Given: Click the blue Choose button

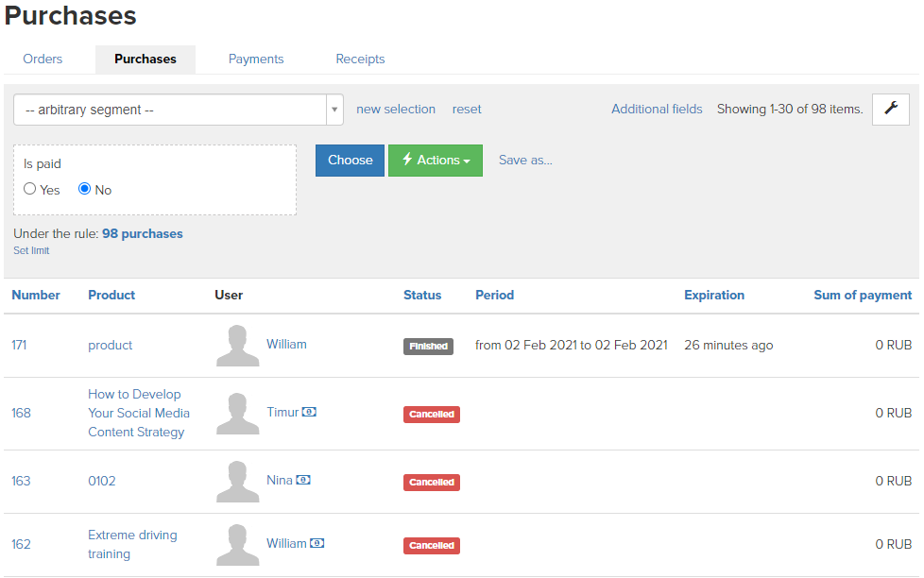Looking at the screenshot, I should [350, 161].
